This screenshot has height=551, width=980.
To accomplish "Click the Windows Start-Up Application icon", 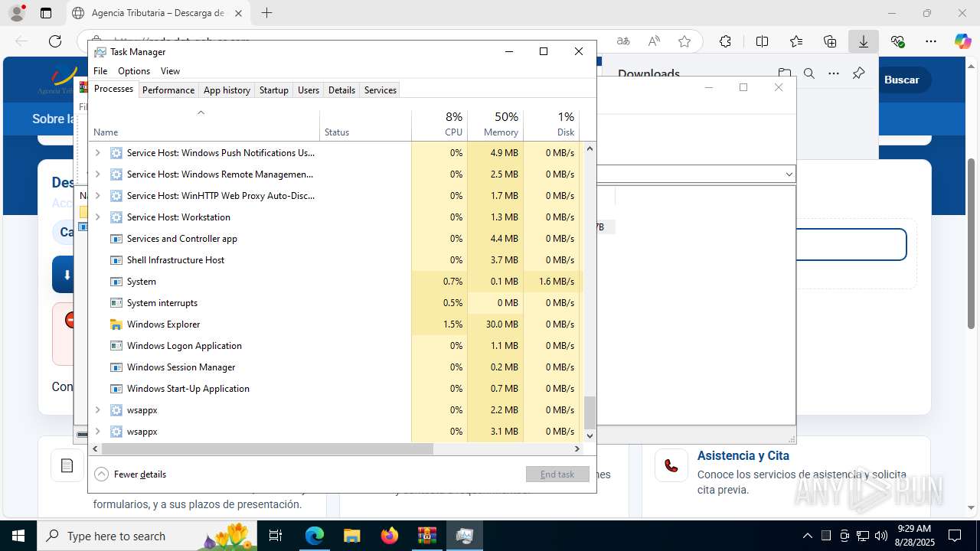I will click(116, 389).
